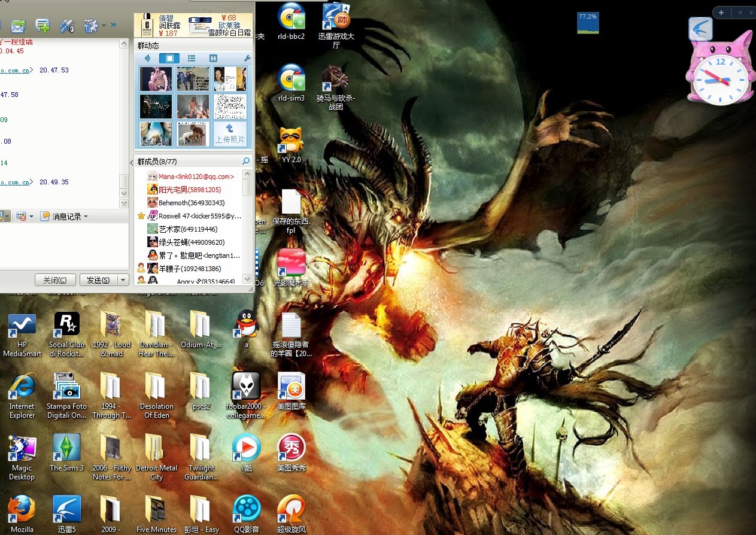Screen dimensions: 756x535
Task: Open Internet Explorer shortcut
Action: [x=22, y=396]
